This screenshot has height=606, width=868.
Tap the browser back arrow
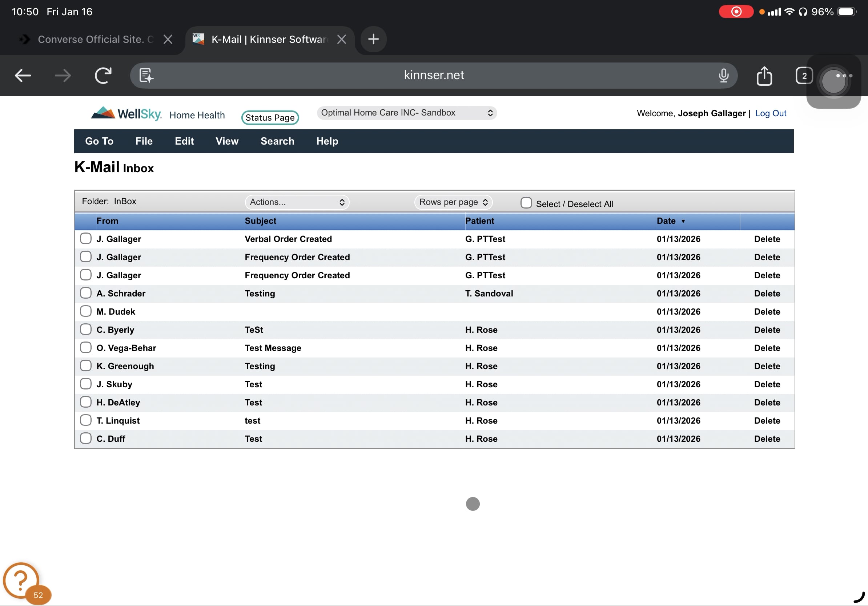pyautogui.click(x=23, y=76)
